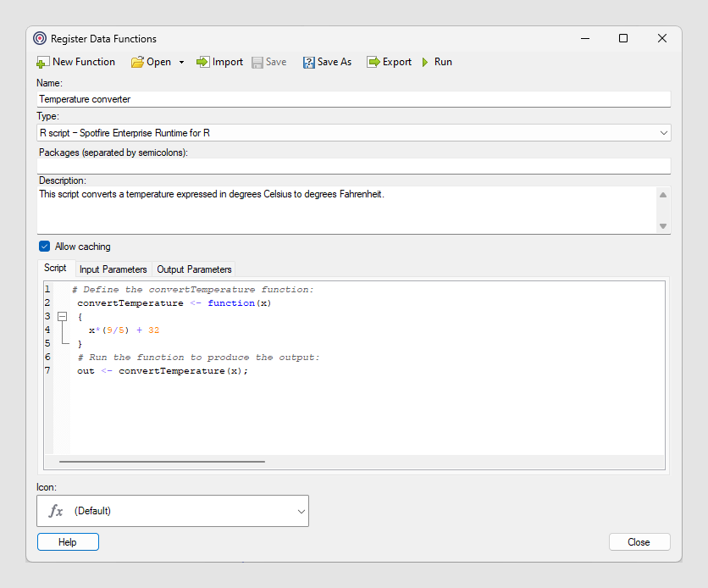Screen dimensions: 708x588
Task: Open the Icon (Default) dropdown
Action: 301,511
